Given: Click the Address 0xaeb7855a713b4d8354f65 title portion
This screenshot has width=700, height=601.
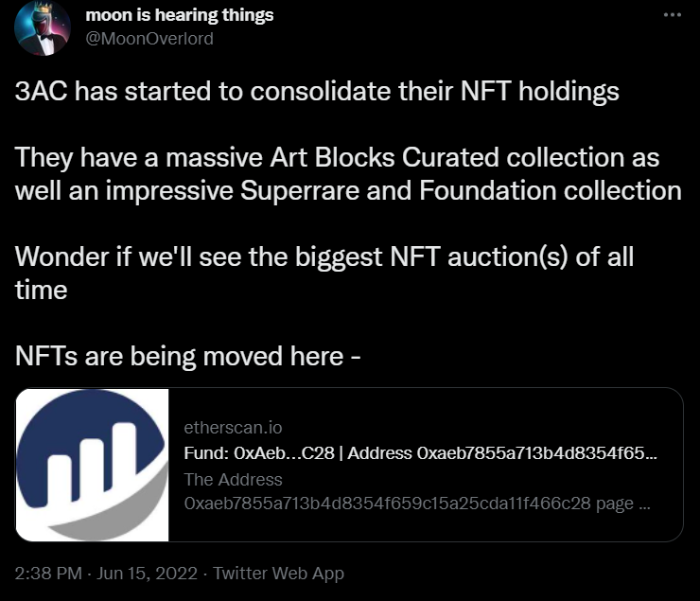Looking at the screenshot, I should click(502, 453).
